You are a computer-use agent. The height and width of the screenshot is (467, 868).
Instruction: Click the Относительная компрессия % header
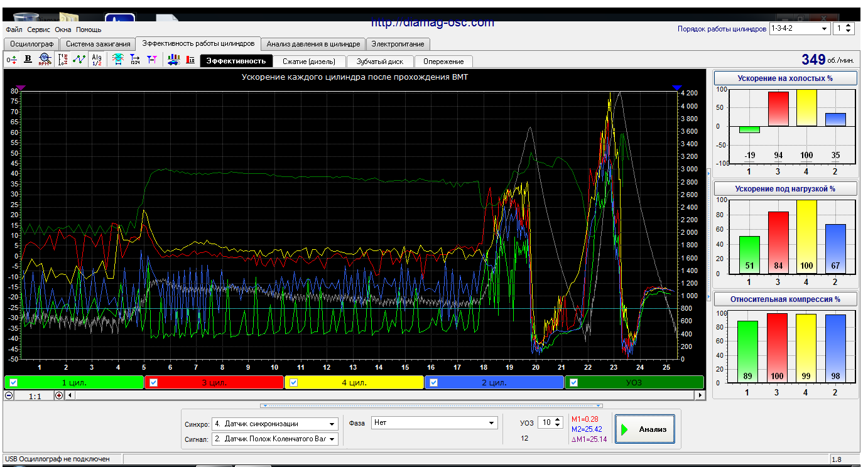coord(785,299)
